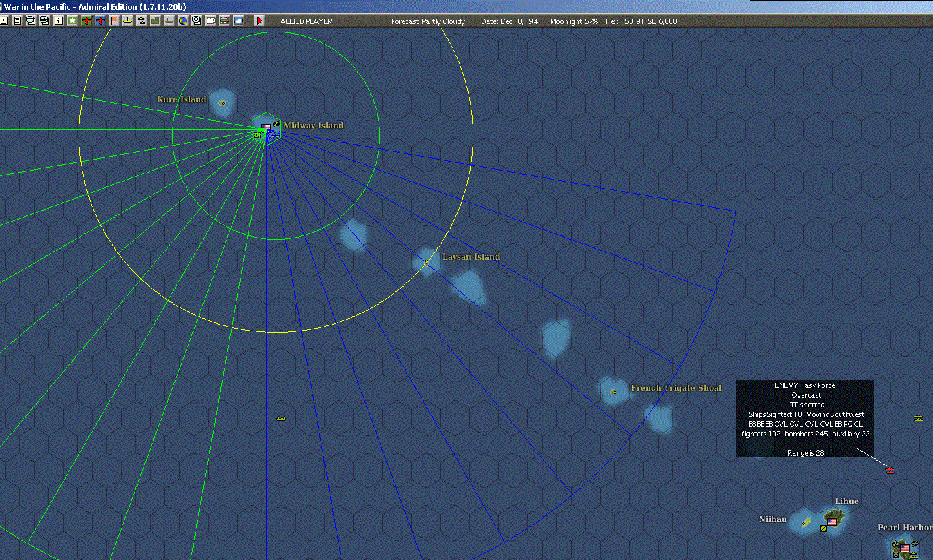The width and height of the screenshot is (933, 560).
Task: Select the US flag base at Midway Island
Action: [x=266, y=127]
